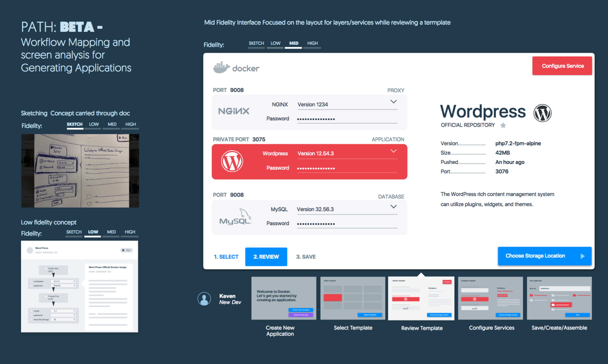Open Create New Application thumbnail
The height and width of the screenshot is (364, 608).
click(x=284, y=298)
